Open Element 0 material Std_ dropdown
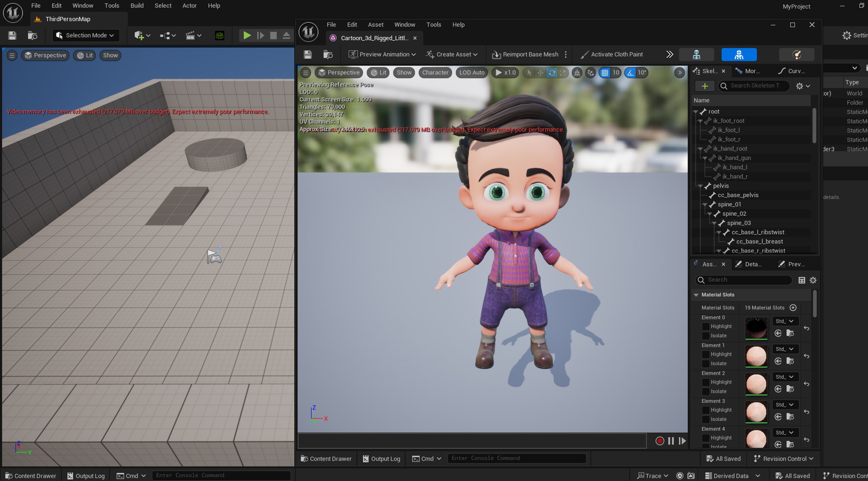Image resolution: width=868 pixels, height=481 pixels. point(785,321)
